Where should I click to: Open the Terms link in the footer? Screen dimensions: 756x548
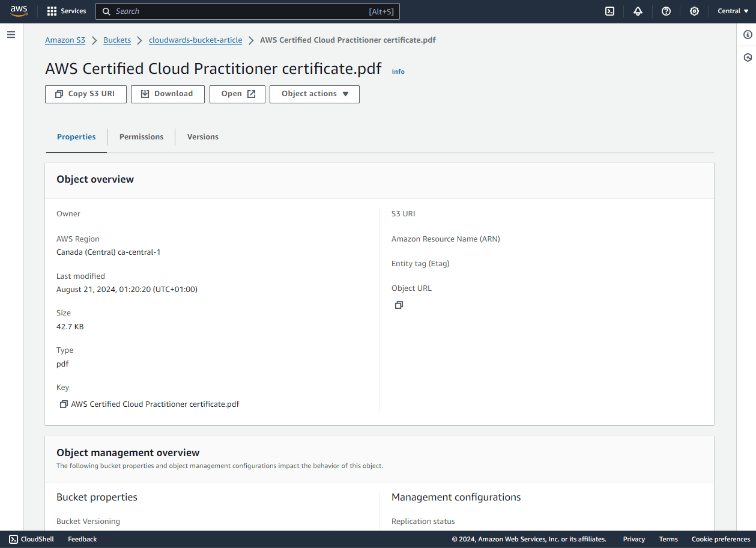tap(668, 539)
